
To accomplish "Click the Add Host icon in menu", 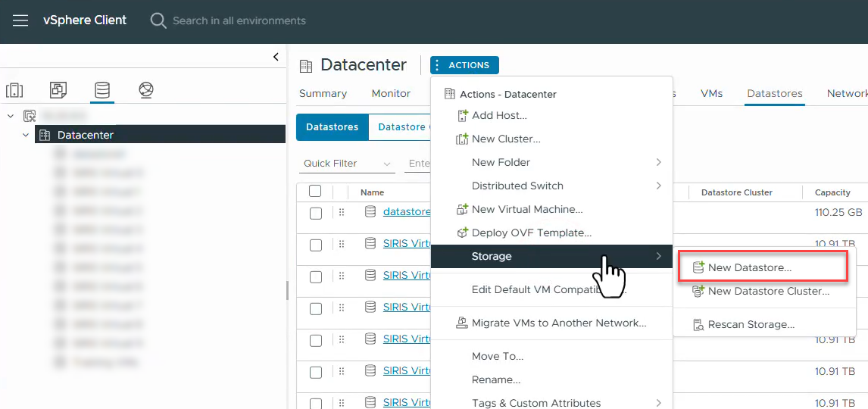I will tap(463, 116).
